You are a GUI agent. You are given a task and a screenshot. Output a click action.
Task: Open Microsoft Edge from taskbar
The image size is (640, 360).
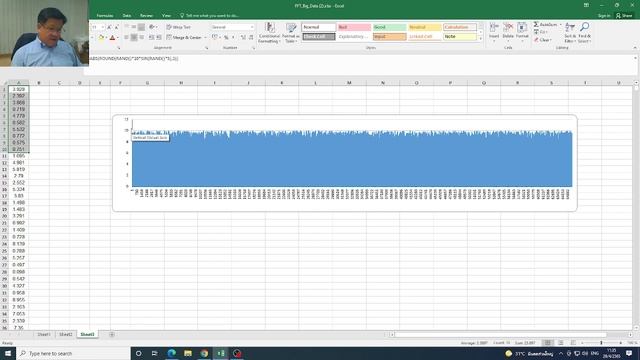171,353
